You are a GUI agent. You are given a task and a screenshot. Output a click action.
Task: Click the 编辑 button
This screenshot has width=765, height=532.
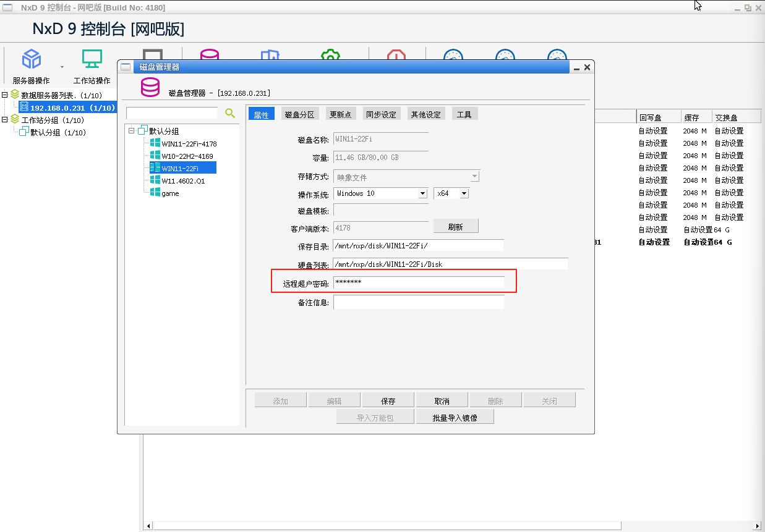click(x=334, y=400)
